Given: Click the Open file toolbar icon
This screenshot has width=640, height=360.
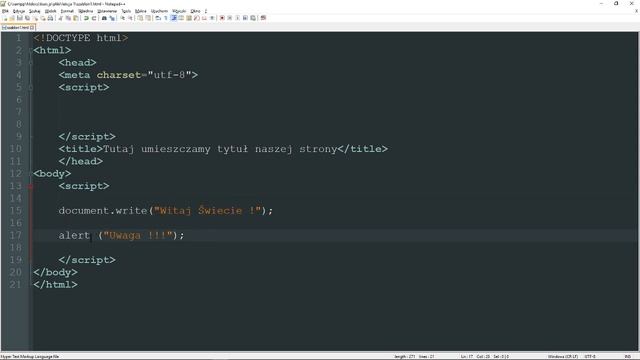Looking at the screenshot, I should [12, 18].
